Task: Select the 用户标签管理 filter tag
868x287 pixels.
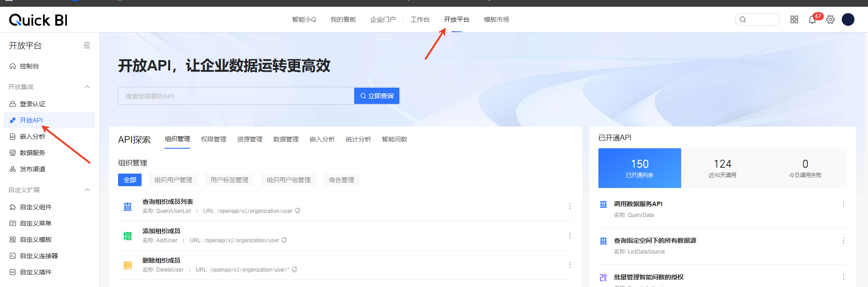Action: tap(229, 180)
